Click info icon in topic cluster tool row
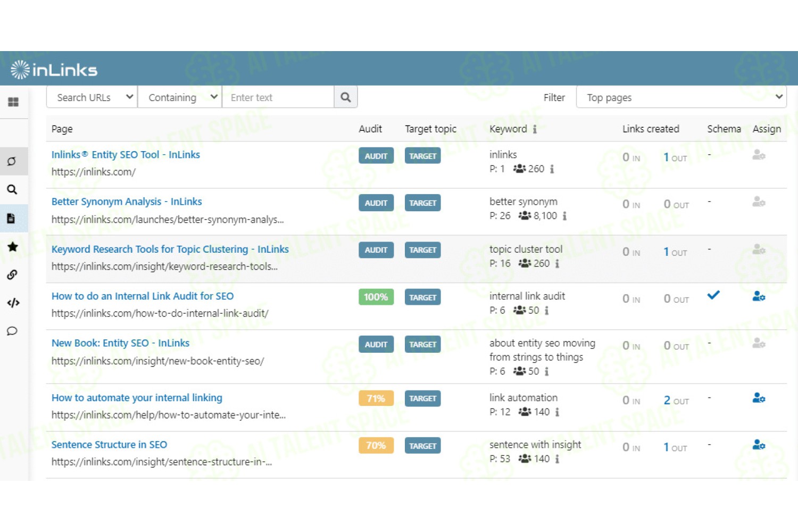 tap(557, 264)
